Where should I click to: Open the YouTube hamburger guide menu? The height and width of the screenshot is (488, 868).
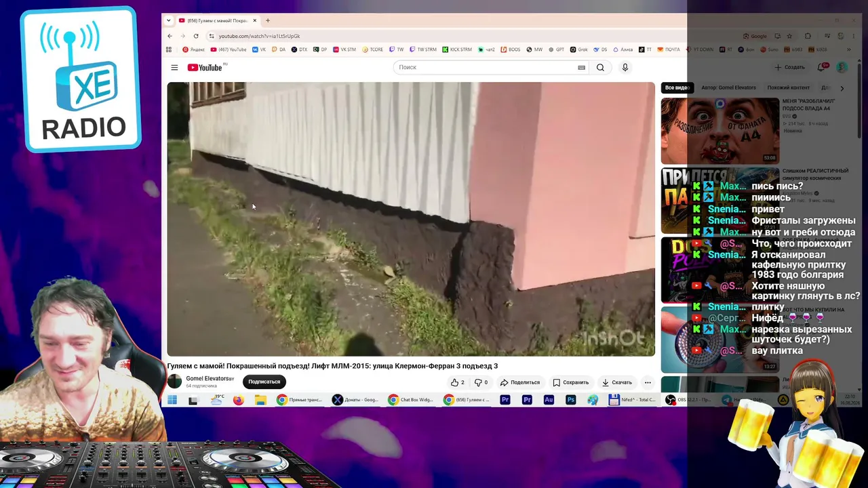(x=174, y=67)
